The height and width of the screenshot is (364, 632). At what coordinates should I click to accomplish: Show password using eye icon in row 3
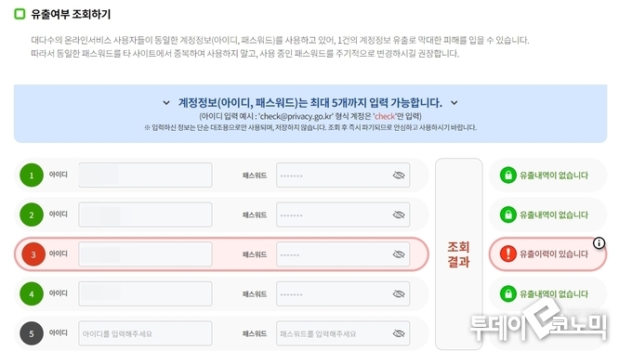(399, 254)
